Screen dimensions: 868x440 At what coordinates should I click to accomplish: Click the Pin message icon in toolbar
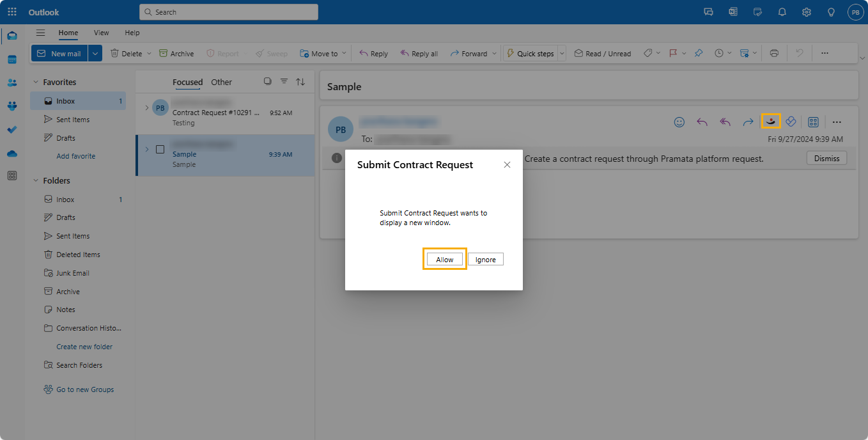[x=699, y=54]
